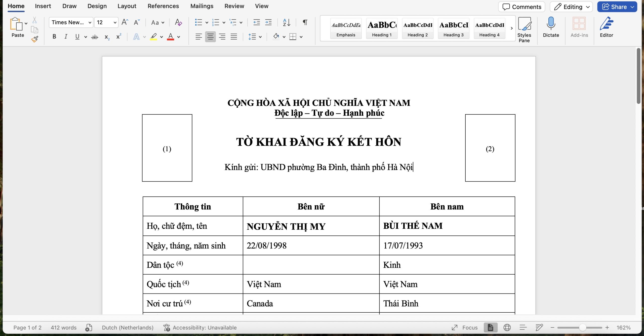Image resolution: width=644 pixels, height=336 pixels.
Task: Start Dictate with the microphone icon
Action: click(551, 27)
